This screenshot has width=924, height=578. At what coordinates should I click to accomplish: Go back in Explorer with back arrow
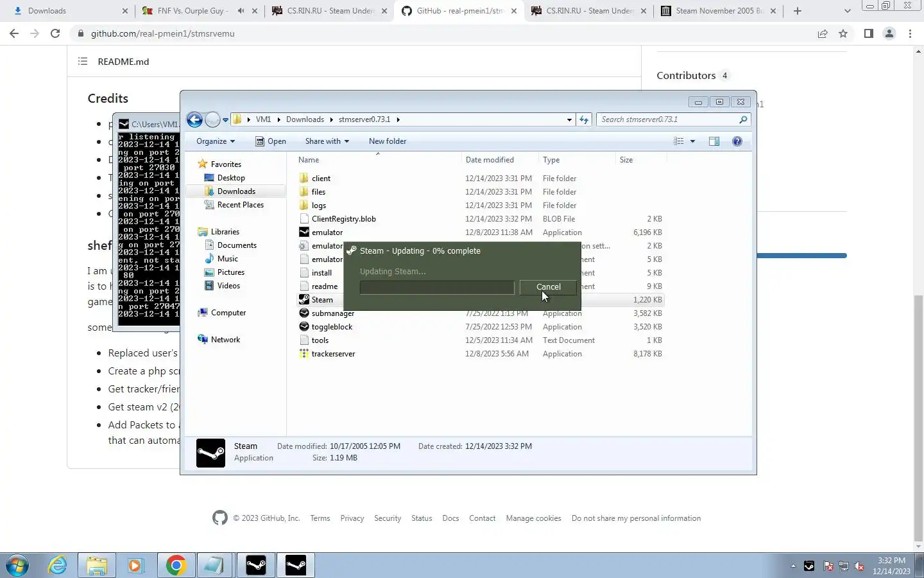click(194, 119)
